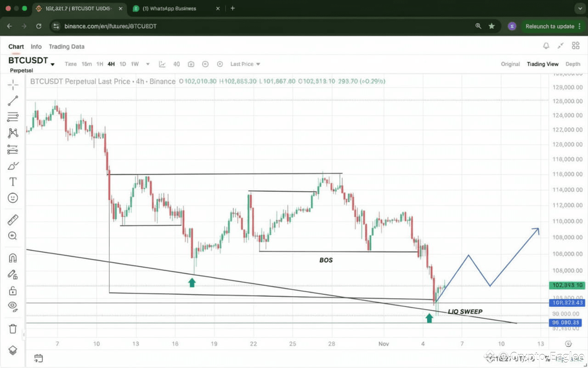588x368 pixels.
Task: Open the go-to-date calendar icon
Action: tap(39, 358)
